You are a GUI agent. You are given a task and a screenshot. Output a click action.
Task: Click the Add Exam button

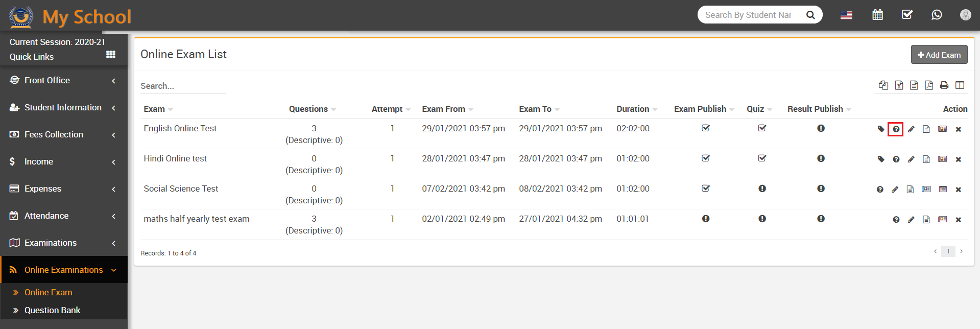click(939, 55)
